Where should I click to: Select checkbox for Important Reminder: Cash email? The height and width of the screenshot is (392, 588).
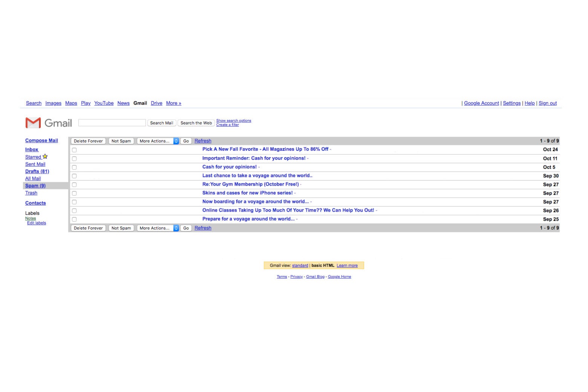74,159
